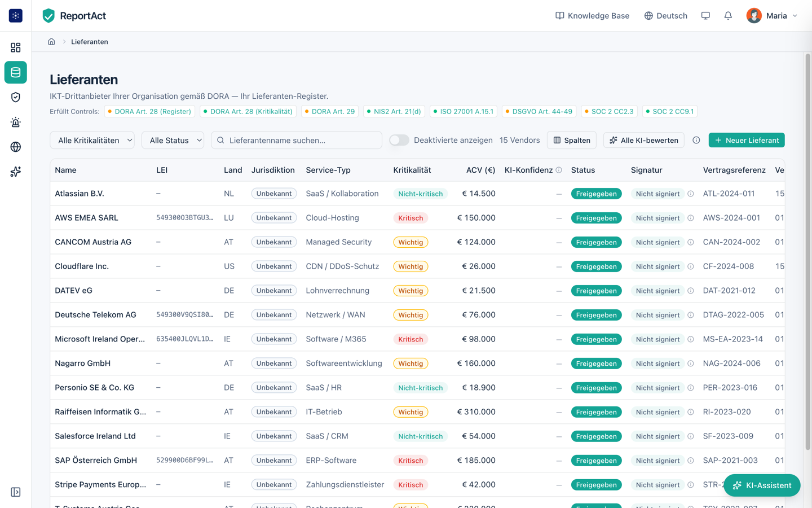The height and width of the screenshot is (508, 812).
Task: Click the ReportAct shield logo
Action: [x=48, y=16]
